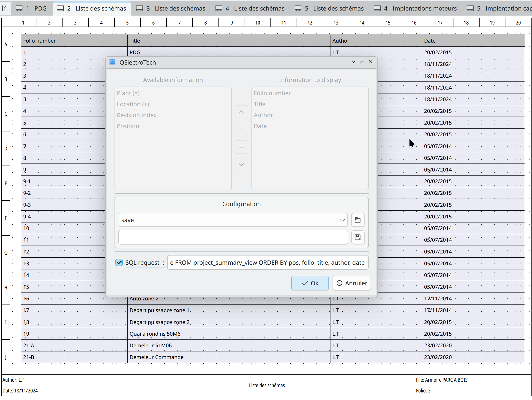Click the open configuration folder icon
The height and width of the screenshot is (400, 532).
[x=358, y=220]
